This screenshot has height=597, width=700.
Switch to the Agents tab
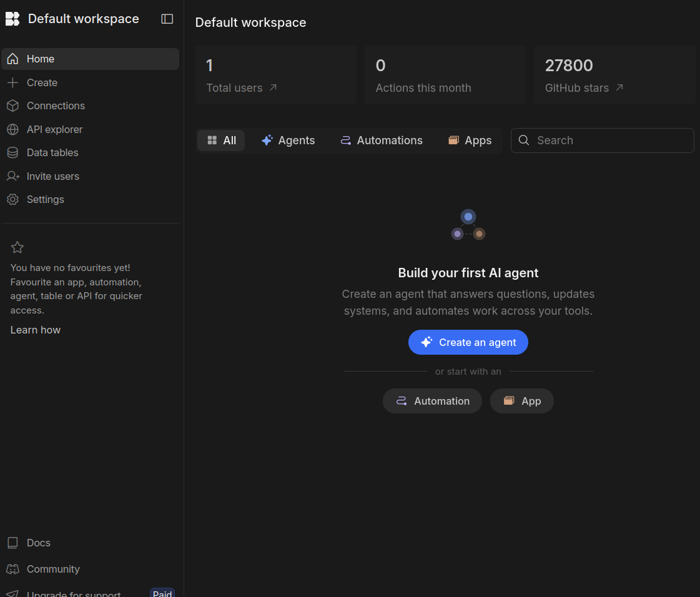click(288, 141)
